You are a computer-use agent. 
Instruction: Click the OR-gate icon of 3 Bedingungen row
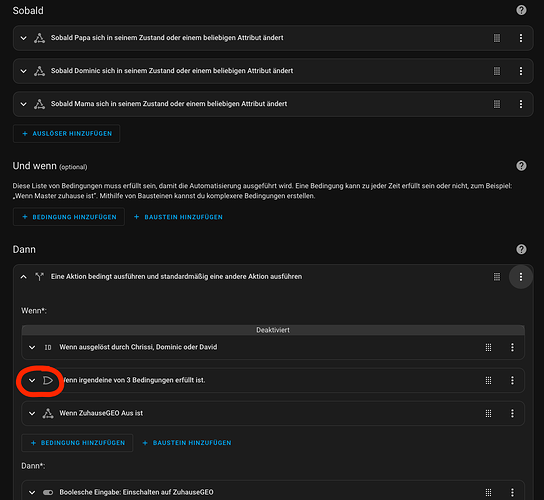pos(48,380)
